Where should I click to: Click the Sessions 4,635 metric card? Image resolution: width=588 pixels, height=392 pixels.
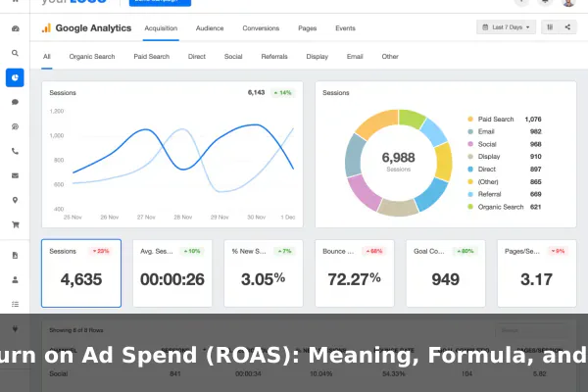pos(81,273)
